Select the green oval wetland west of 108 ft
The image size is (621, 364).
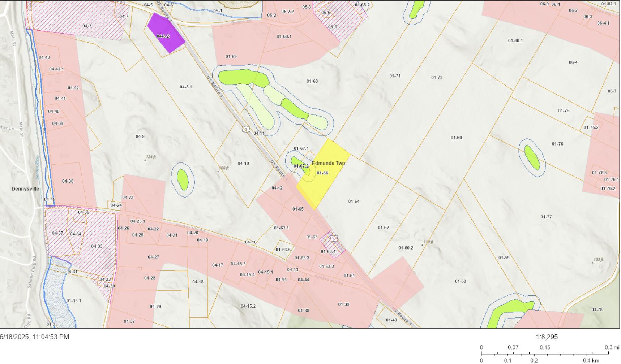(x=183, y=179)
